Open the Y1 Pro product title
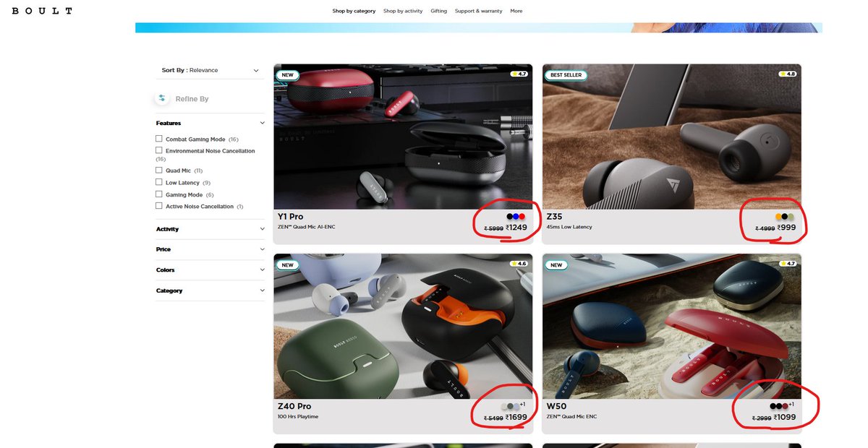Image resolution: width=868 pixels, height=448 pixels. tap(290, 216)
